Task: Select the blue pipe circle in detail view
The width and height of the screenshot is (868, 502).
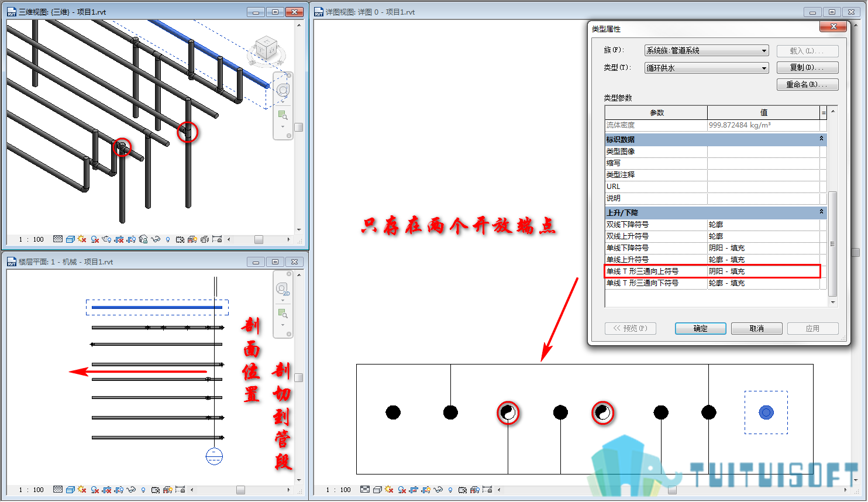Action: (766, 412)
